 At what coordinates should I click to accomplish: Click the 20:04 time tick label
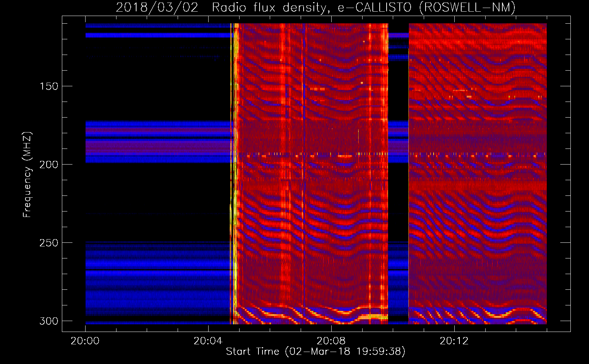click(x=208, y=341)
